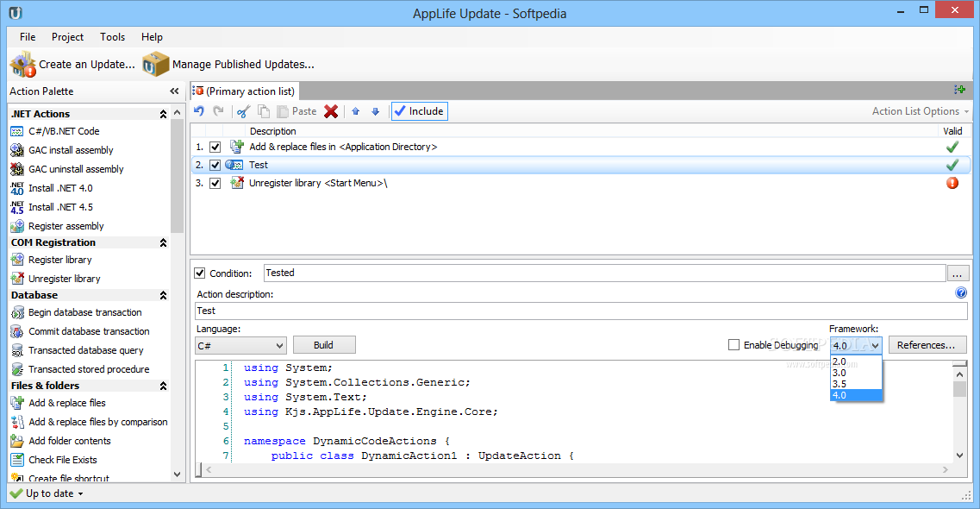Undo the last action in toolbar
980x509 pixels.
[x=199, y=111]
